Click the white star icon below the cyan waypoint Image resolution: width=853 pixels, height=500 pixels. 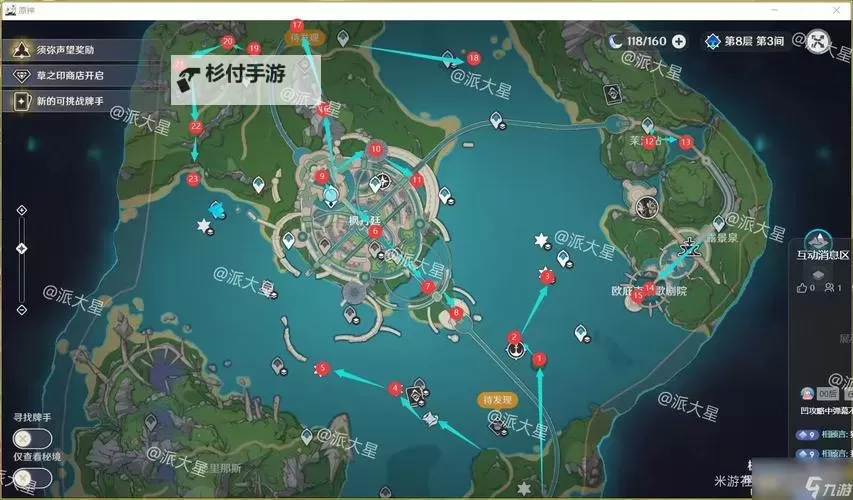pyautogui.click(x=204, y=225)
